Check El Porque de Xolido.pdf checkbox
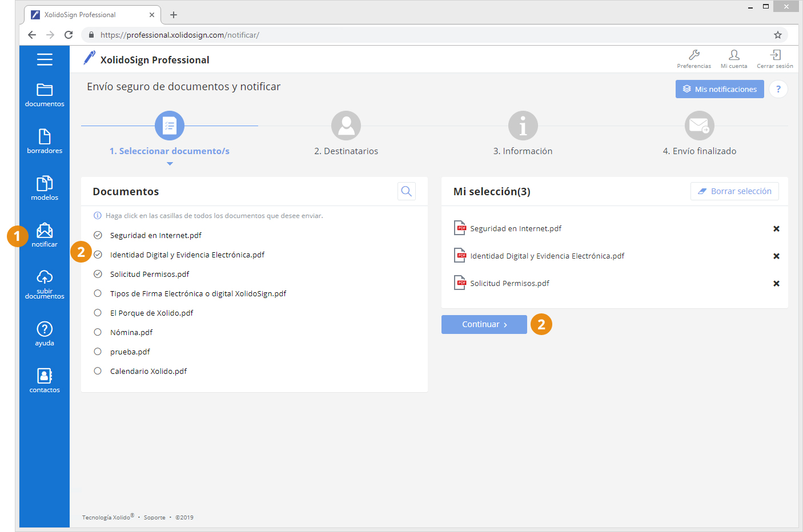The image size is (803, 532). [x=98, y=313]
